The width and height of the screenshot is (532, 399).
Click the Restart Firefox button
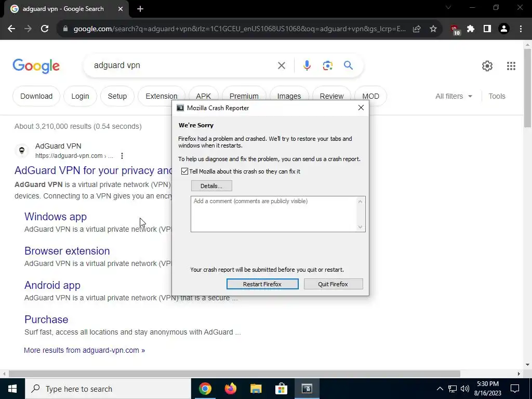[262, 284]
